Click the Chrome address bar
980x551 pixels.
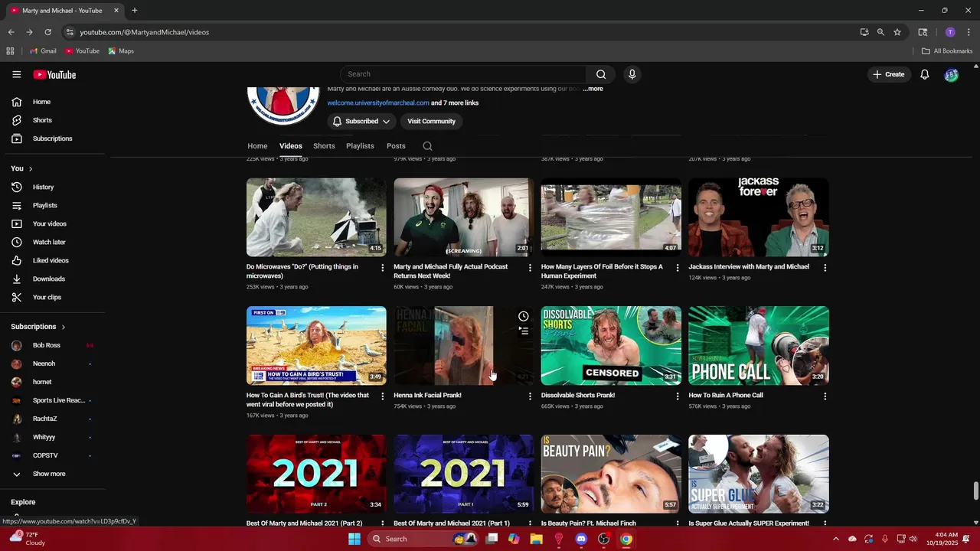459,32
